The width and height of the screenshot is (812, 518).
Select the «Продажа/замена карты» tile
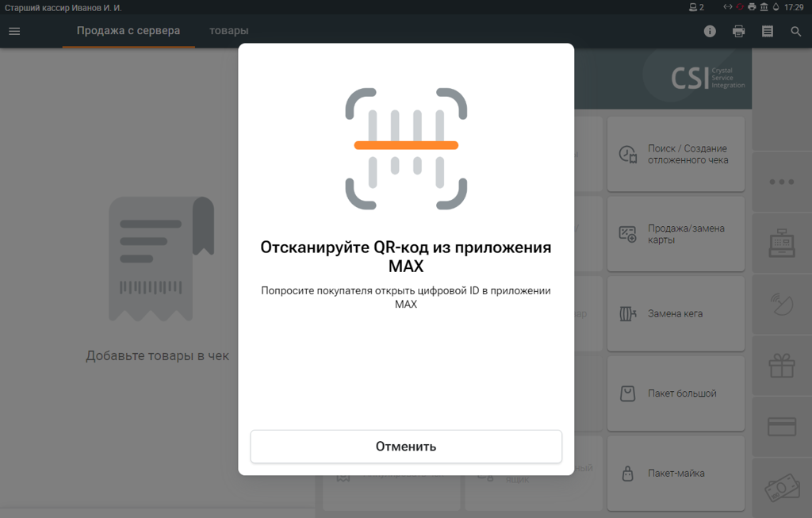point(676,234)
